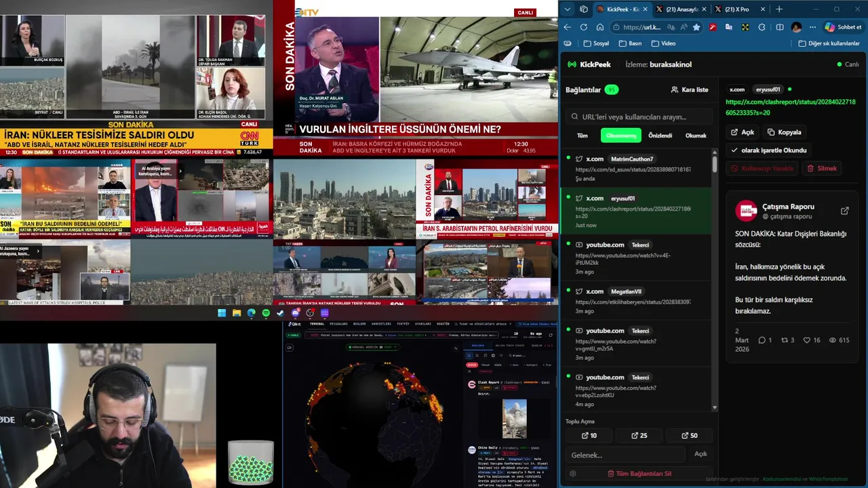This screenshot has height=488, width=868.
Task: Toggle olarak işaretle Okundu
Action: tap(769, 150)
